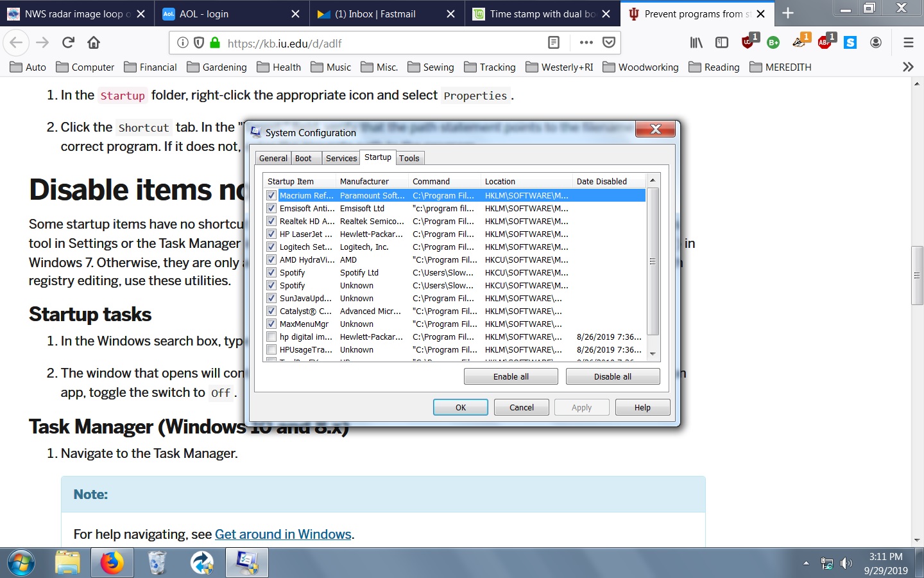The image size is (924, 578).
Task: Click the green B+ extension icon
Action: 773,43
